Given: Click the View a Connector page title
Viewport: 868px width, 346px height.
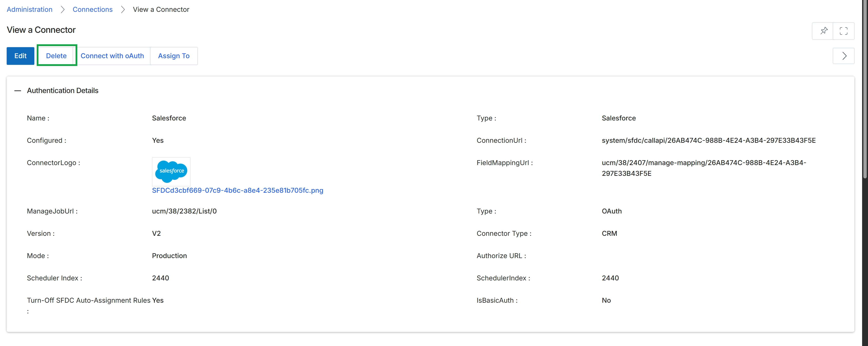Looking at the screenshot, I should click(41, 30).
